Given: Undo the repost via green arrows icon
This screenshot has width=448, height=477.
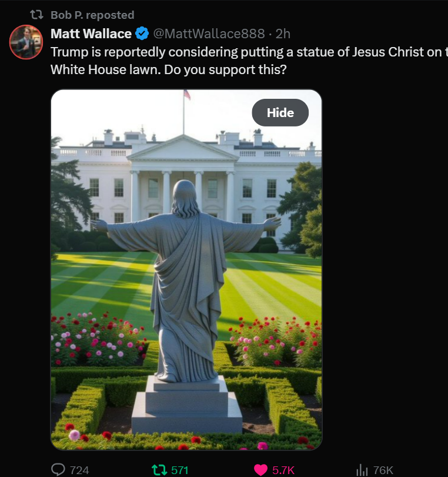Looking at the screenshot, I should [x=160, y=470].
